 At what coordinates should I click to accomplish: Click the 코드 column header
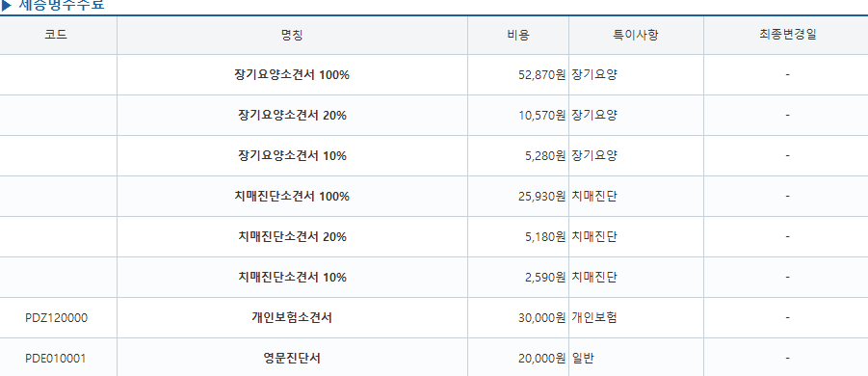56,35
